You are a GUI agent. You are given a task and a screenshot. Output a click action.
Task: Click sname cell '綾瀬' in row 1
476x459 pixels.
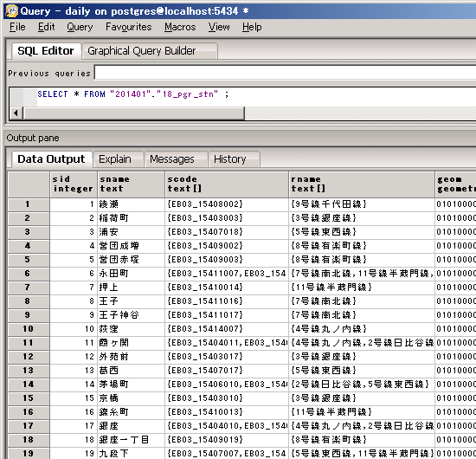(x=132, y=204)
